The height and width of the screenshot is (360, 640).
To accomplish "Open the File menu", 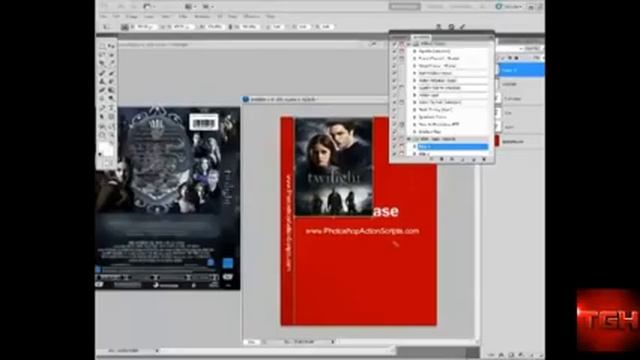I will 104,17.
